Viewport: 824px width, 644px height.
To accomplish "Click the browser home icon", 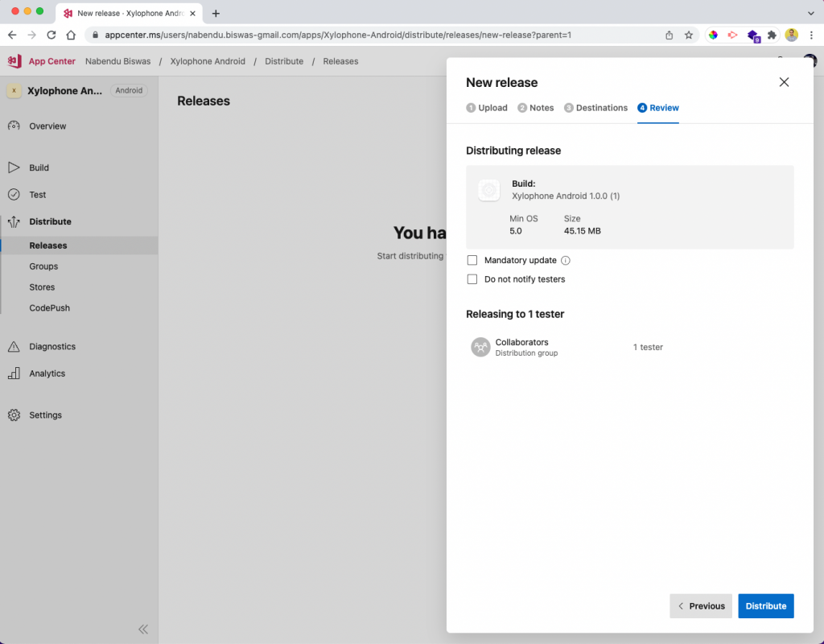I will pyautogui.click(x=71, y=35).
